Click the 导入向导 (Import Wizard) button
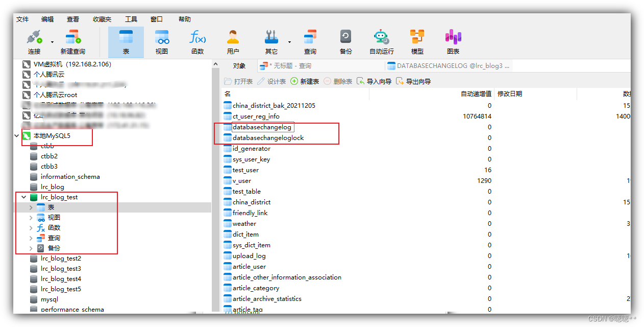 pos(374,82)
